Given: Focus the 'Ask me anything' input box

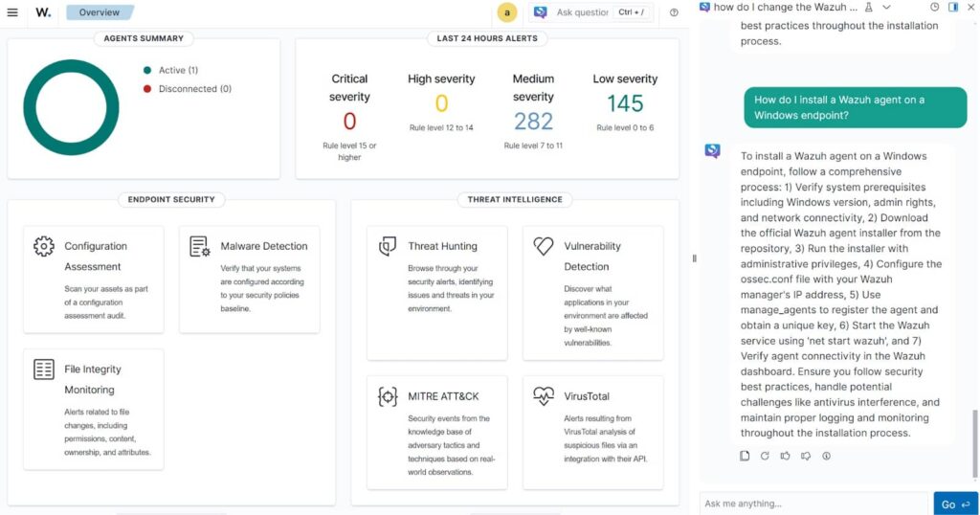Looking at the screenshot, I should [x=813, y=504].
